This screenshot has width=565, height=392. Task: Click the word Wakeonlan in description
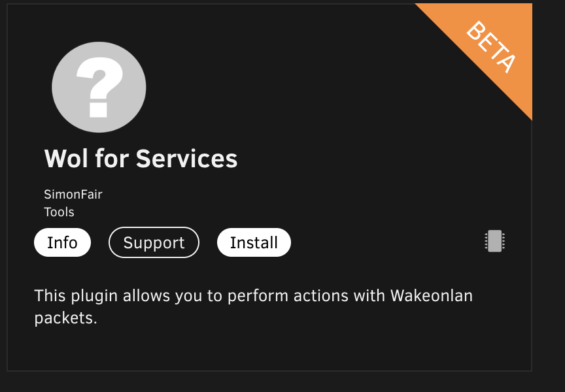tap(432, 296)
